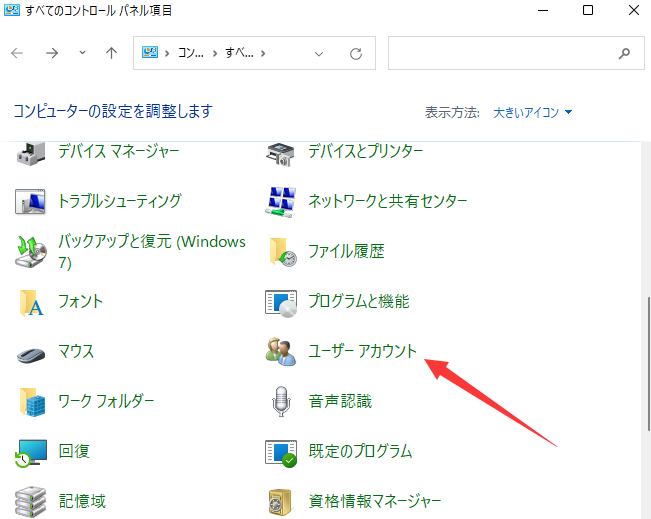Expand the chevron before コン… breadcrumb
The image size is (651, 519).
click(x=167, y=54)
